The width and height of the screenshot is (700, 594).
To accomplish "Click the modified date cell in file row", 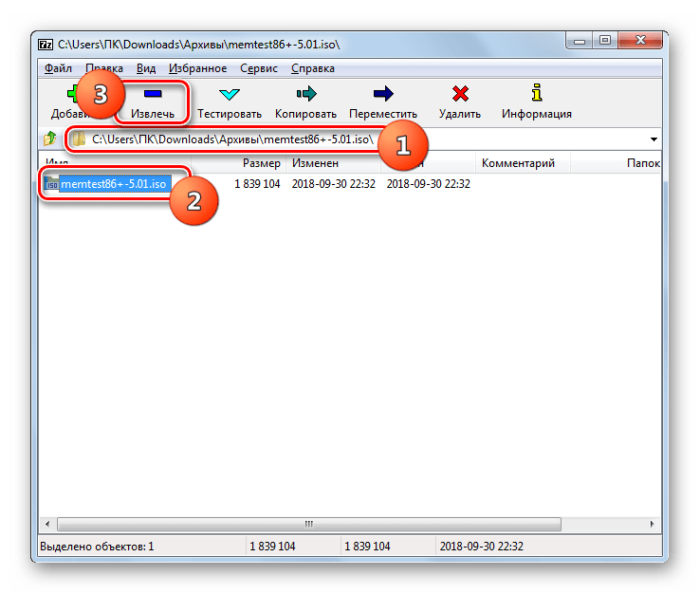I will click(x=334, y=183).
